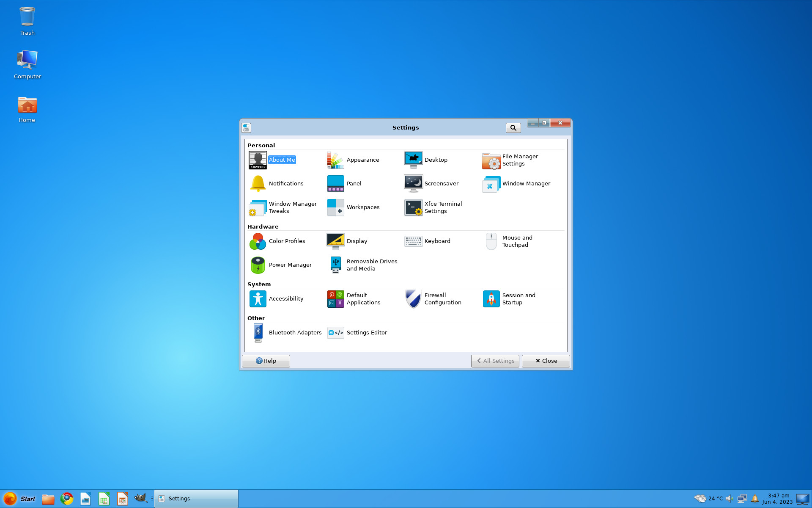
Task: Launch Chrome from the taskbar
Action: (x=67, y=499)
